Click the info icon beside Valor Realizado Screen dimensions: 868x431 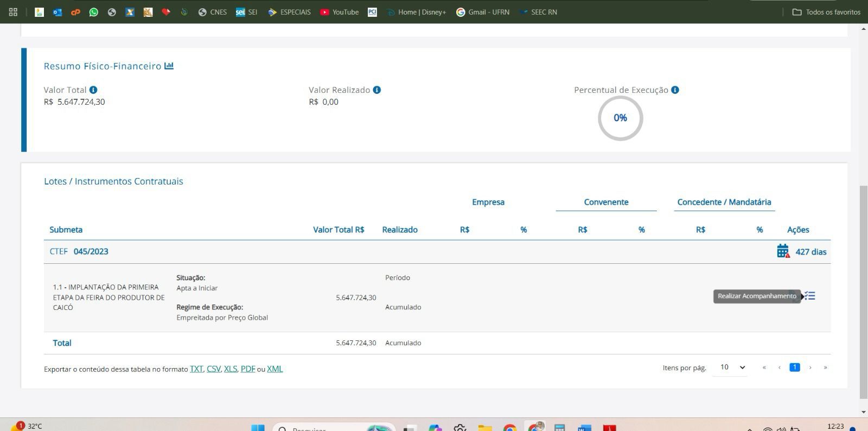coord(377,90)
